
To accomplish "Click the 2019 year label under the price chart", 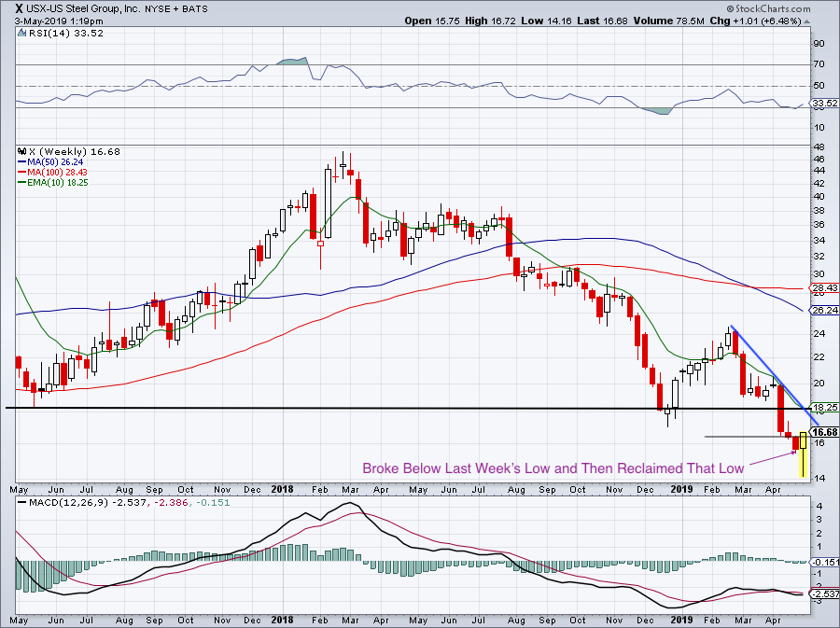I will pyautogui.click(x=681, y=489).
